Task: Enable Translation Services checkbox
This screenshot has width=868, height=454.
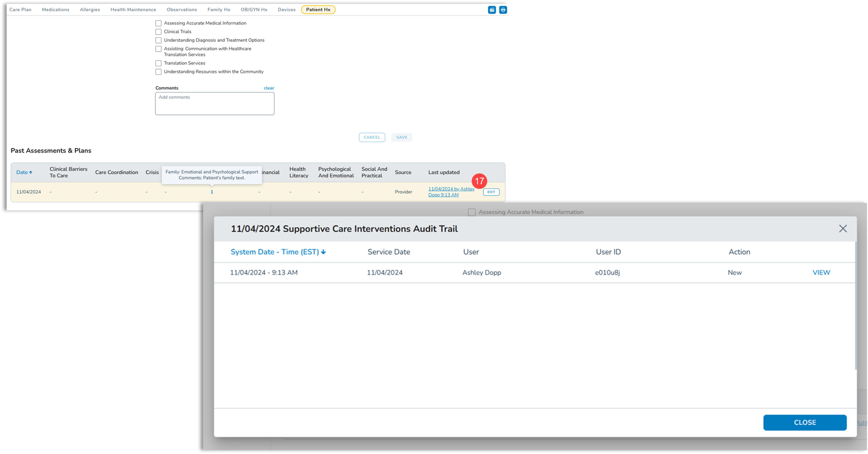Action: pyautogui.click(x=158, y=63)
